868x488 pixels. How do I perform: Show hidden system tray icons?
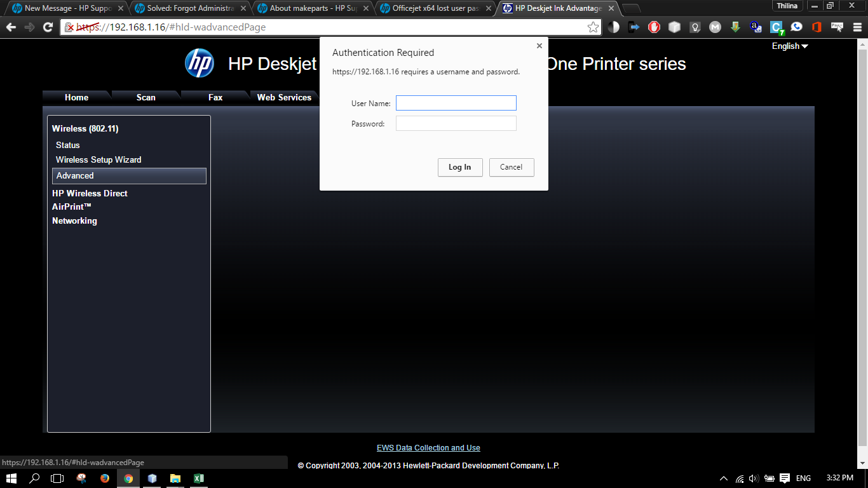click(723, 478)
